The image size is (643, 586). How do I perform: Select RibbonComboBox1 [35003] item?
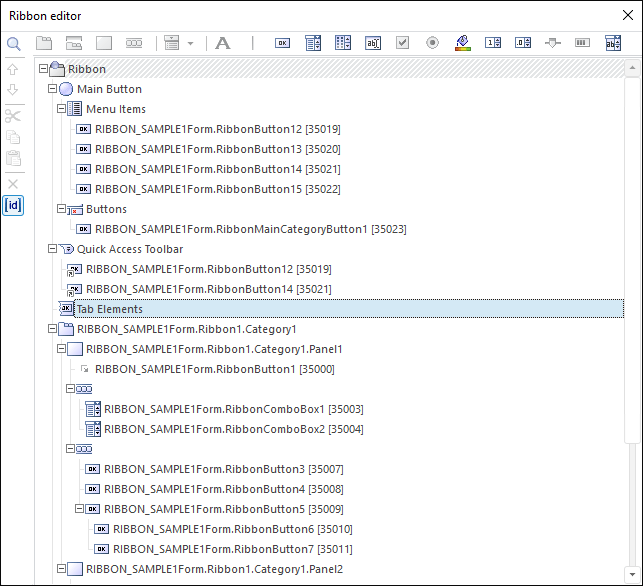tap(234, 409)
